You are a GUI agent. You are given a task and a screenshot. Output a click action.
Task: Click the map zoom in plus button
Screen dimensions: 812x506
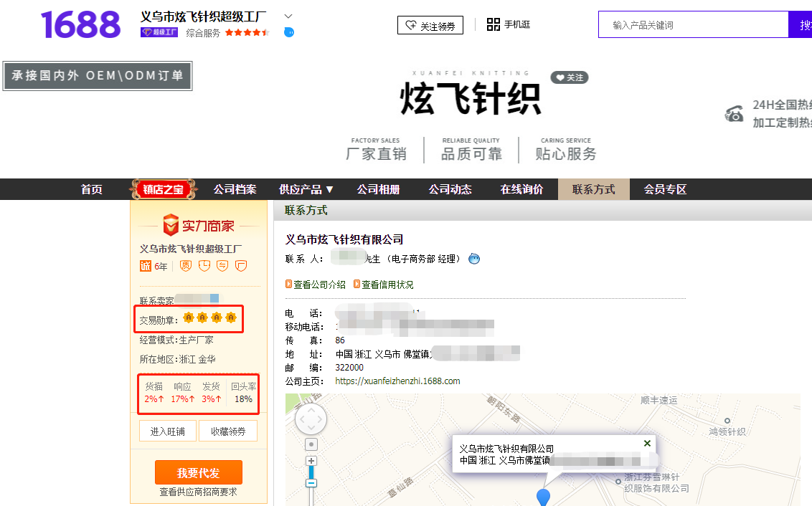tap(311, 461)
